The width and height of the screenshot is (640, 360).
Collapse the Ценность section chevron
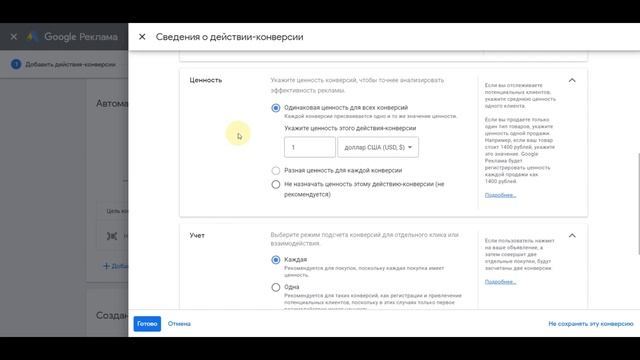coord(572,80)
